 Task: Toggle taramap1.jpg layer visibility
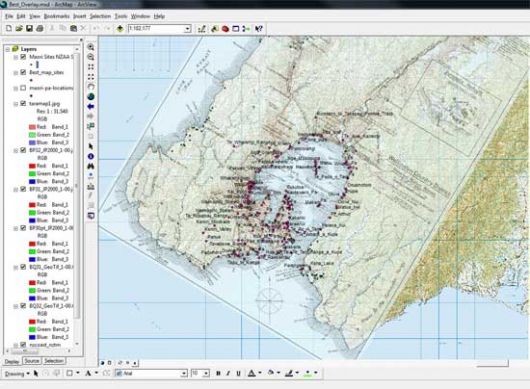pyautogui.click(x=23, y=103)
